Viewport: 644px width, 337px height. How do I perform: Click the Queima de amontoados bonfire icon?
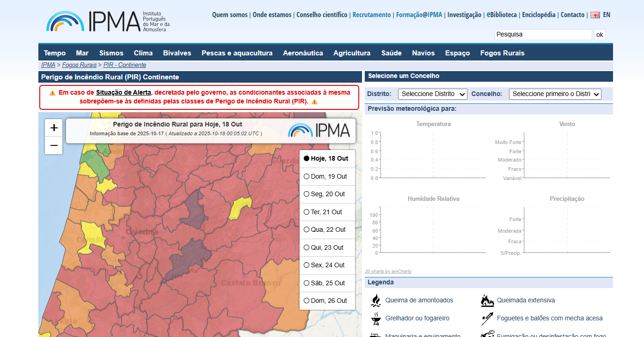tap(376, 301)
